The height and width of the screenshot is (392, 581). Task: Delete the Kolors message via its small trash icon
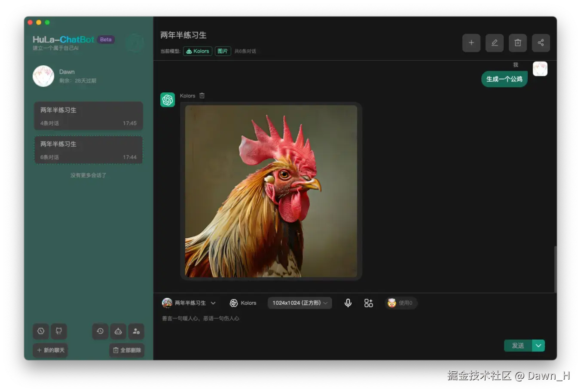(202, 95)
